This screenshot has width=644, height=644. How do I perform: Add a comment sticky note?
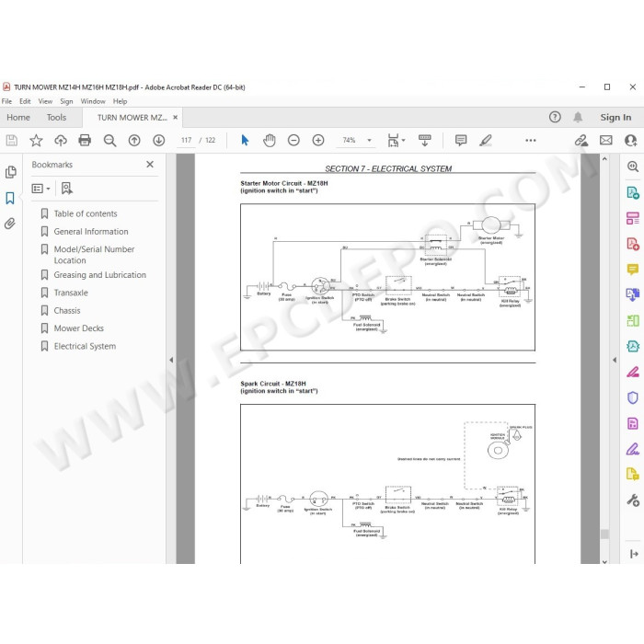click(x=461, y=141)
